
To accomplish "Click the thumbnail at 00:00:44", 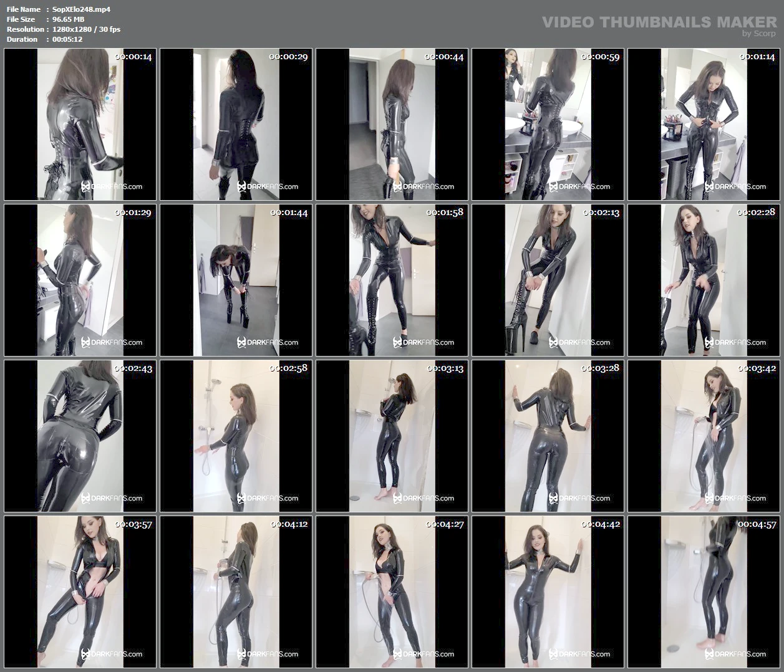I will pyautogui.click(x=392, y=124).
